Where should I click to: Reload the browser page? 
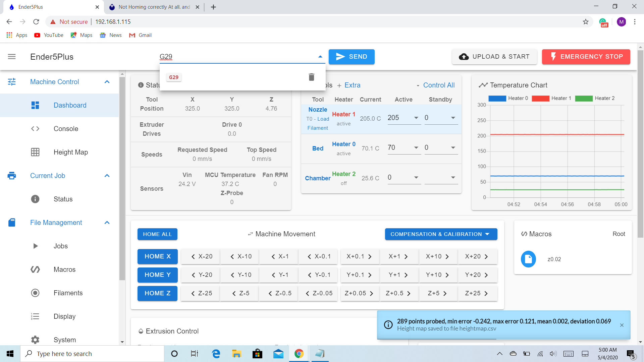click(x=36, y=22)
